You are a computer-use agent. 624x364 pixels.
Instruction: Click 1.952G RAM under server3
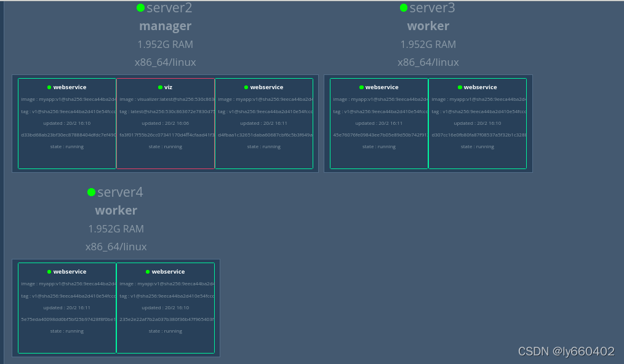[428, 44]
